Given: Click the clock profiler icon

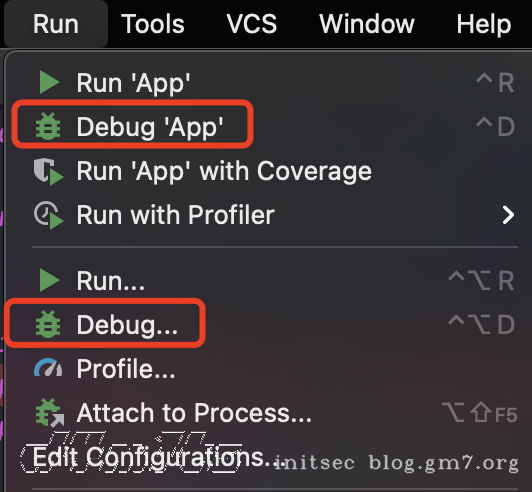Looking at the screenshot, I should point(49,215).
